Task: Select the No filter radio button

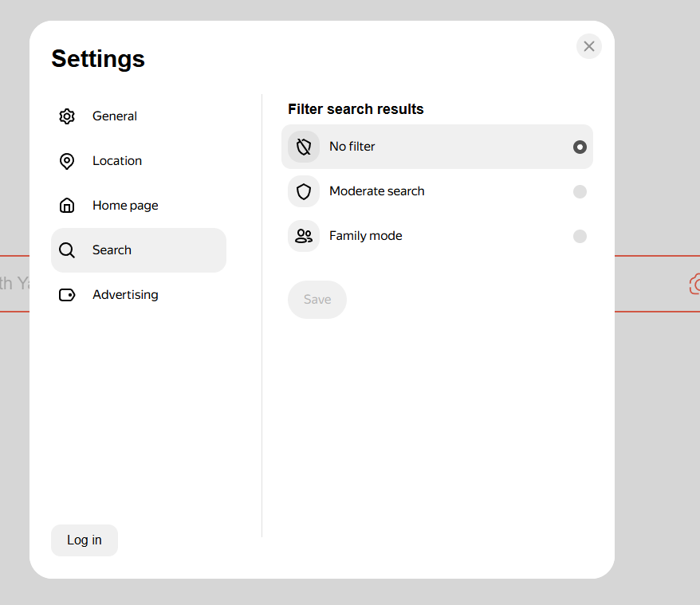Action: (x=580, y=147)
